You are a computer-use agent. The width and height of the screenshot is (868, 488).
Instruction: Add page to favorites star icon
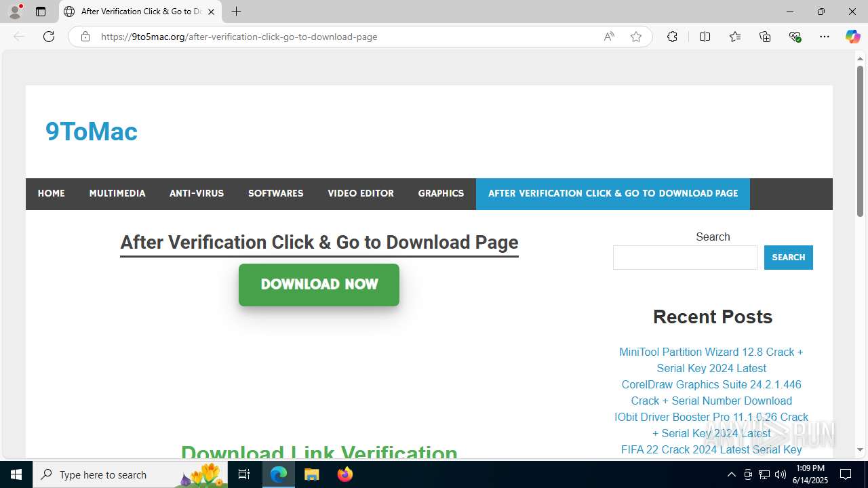click(636, 37)
